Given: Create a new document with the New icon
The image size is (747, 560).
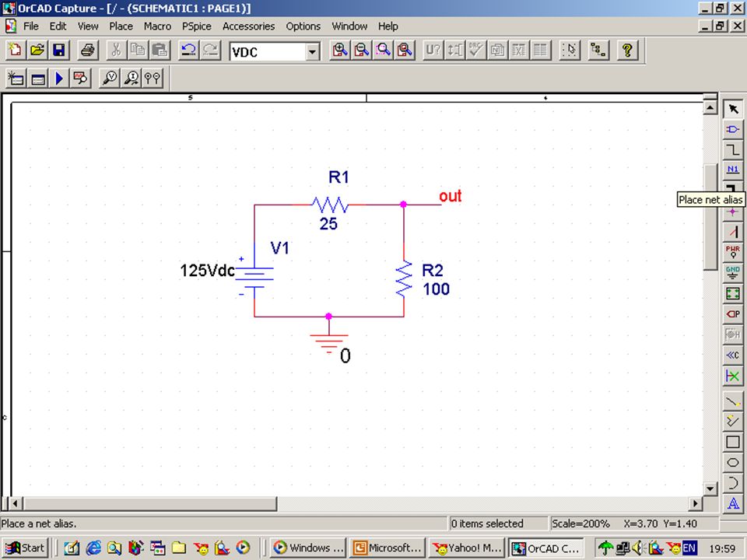Looking at the screenshot, I should pos(16,50).
